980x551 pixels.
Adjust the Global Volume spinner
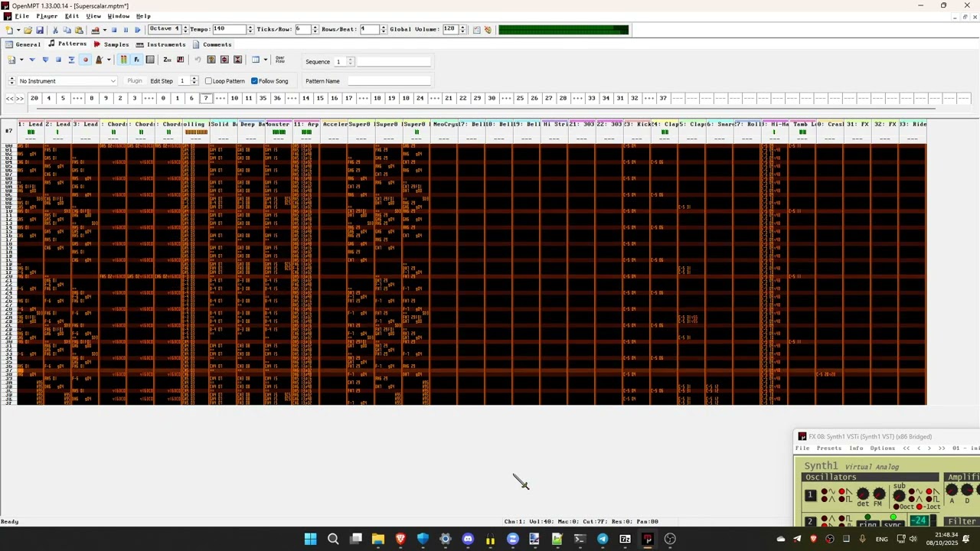click(463, 30)
